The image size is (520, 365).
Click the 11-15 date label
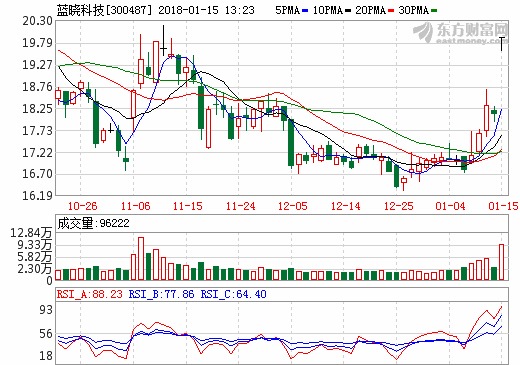(188, 206)
